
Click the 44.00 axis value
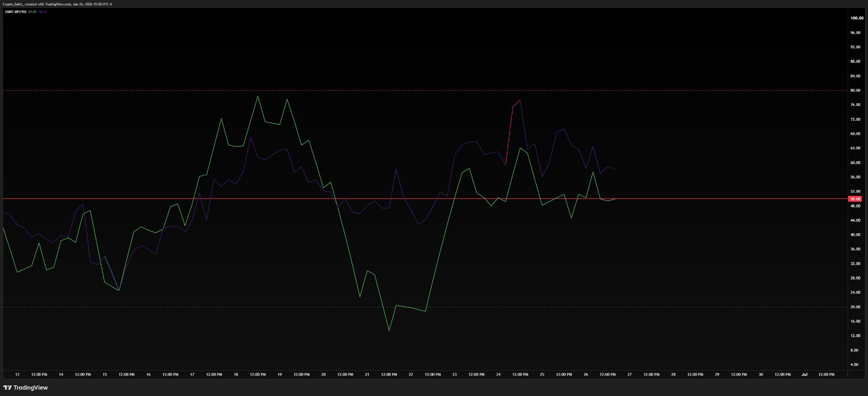[x=855, y=220]
